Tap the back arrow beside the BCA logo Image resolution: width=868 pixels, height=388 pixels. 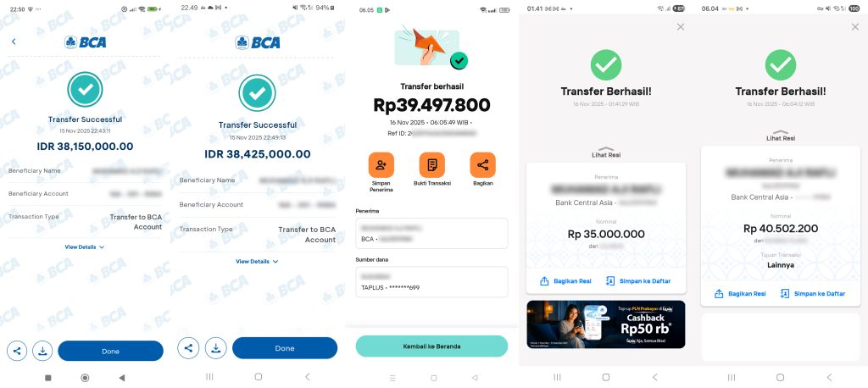[14, 42]
